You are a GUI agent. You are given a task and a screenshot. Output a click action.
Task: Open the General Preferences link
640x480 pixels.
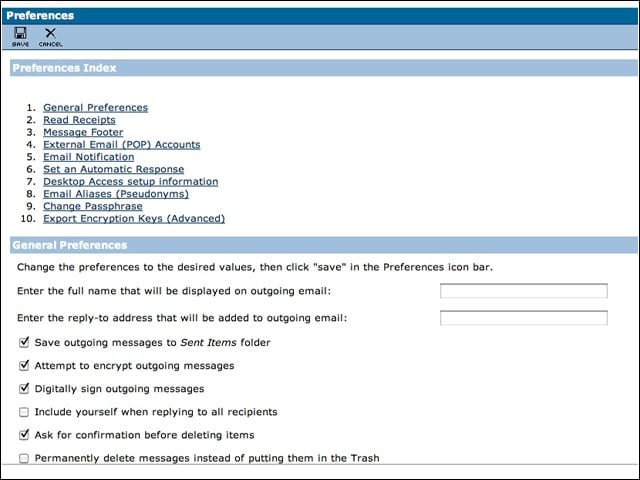click(x=96, y=108)
